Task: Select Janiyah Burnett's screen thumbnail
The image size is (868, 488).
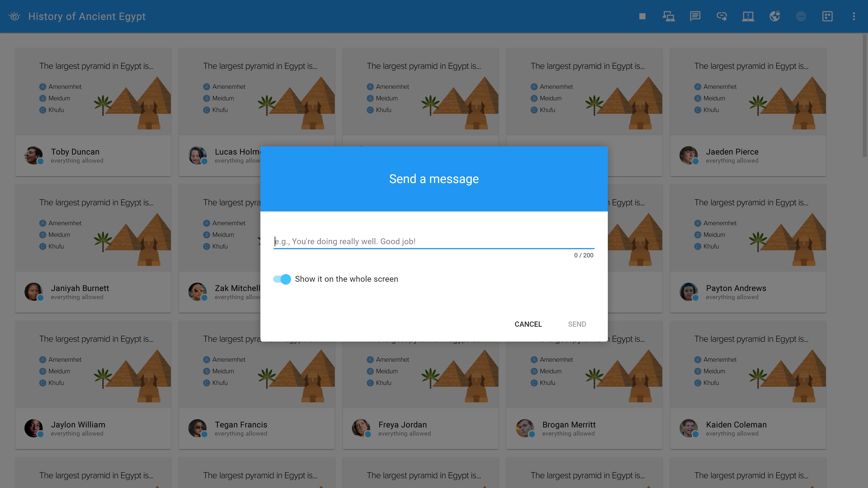Action: point(93,228)
